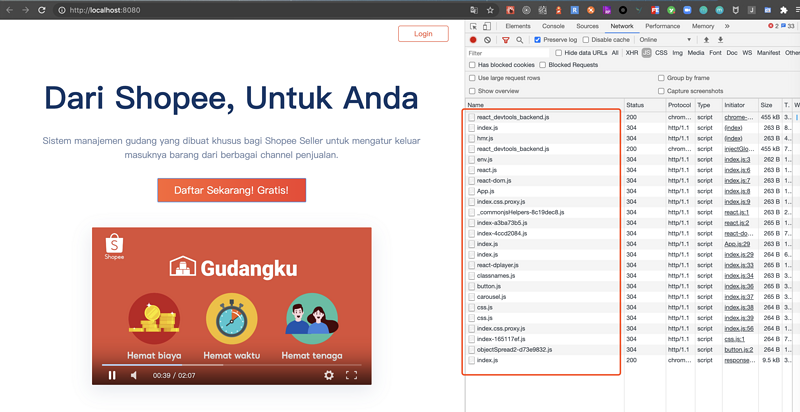Switch to the Sources tab

tap(587, 26)
